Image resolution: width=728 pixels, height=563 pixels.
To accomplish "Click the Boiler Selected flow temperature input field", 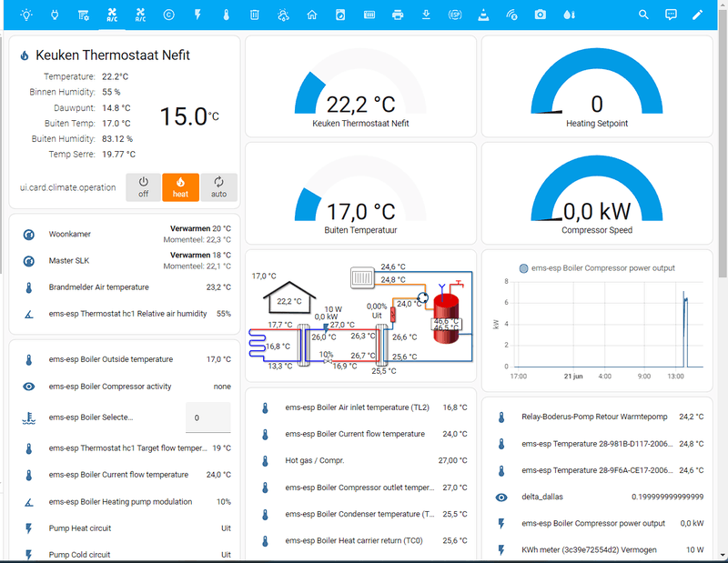I will click(208, 417).
